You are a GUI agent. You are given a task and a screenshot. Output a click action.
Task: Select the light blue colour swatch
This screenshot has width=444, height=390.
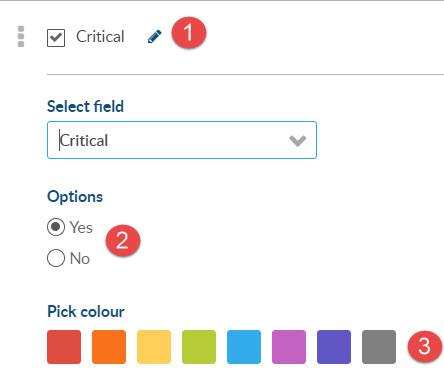click(x=244, y=347)
